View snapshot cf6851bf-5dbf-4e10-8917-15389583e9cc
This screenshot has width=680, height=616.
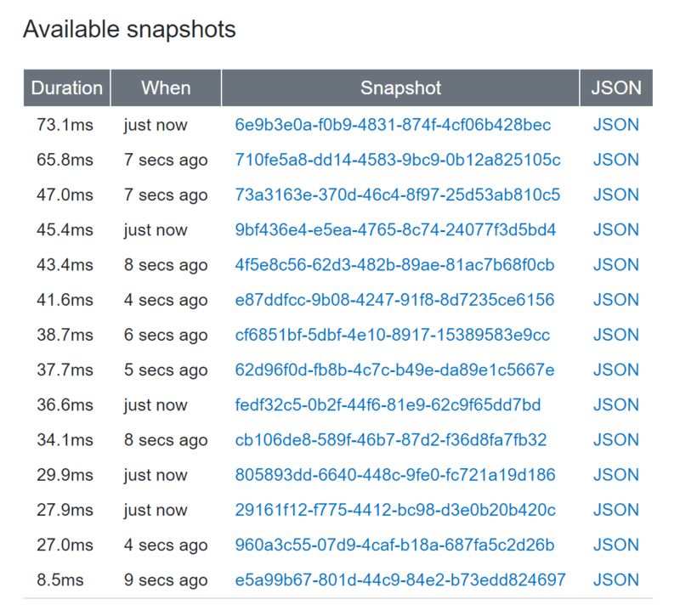392,335
